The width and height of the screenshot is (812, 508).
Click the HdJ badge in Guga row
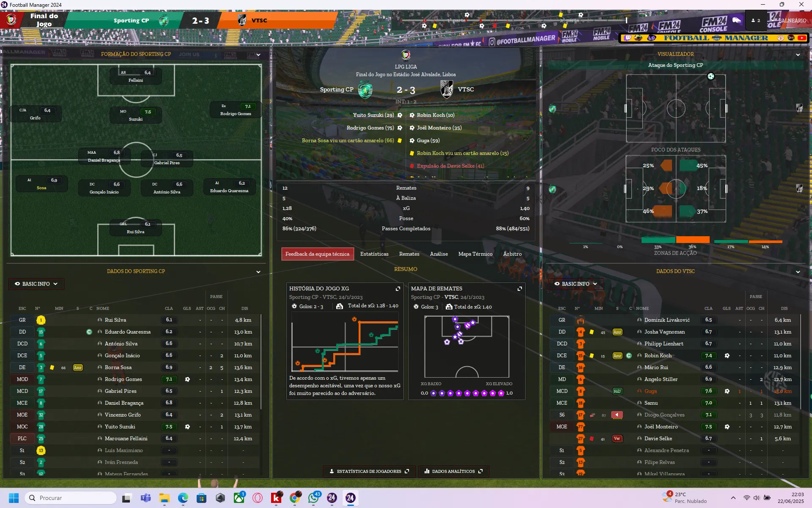[x=617, y=391]
